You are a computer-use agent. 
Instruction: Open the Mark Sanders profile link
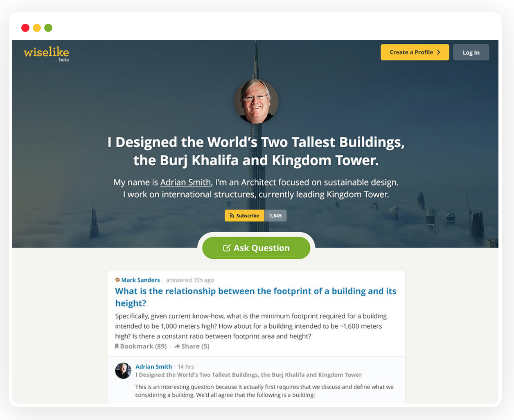140,280
